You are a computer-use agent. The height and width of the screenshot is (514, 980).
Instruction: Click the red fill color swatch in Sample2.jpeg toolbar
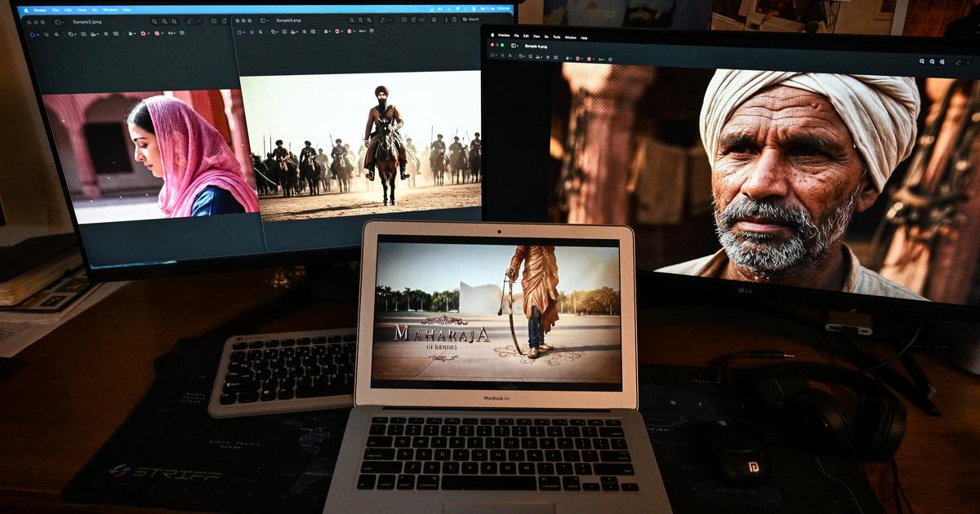[x=157, y=34]
